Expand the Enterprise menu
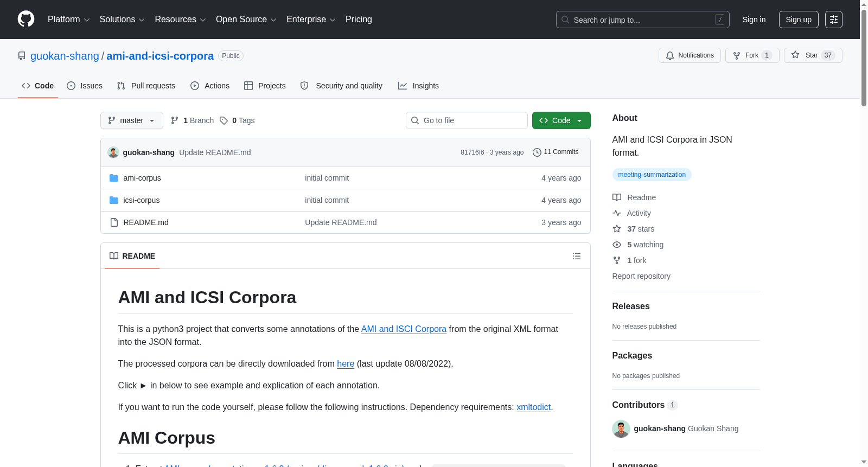868x467 pixels. click(x=311, y=20)
